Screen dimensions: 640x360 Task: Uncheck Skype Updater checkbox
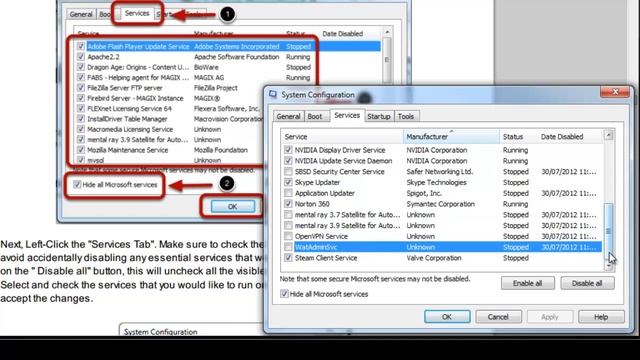click(x=288, y=182)
